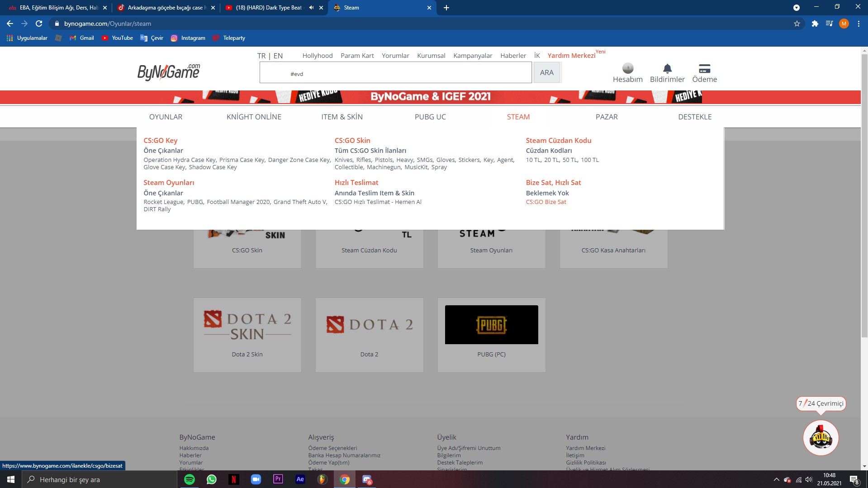Open the Uygulamalar apps shortcut
Screen dimensions: 868x488
coord(27,38)
